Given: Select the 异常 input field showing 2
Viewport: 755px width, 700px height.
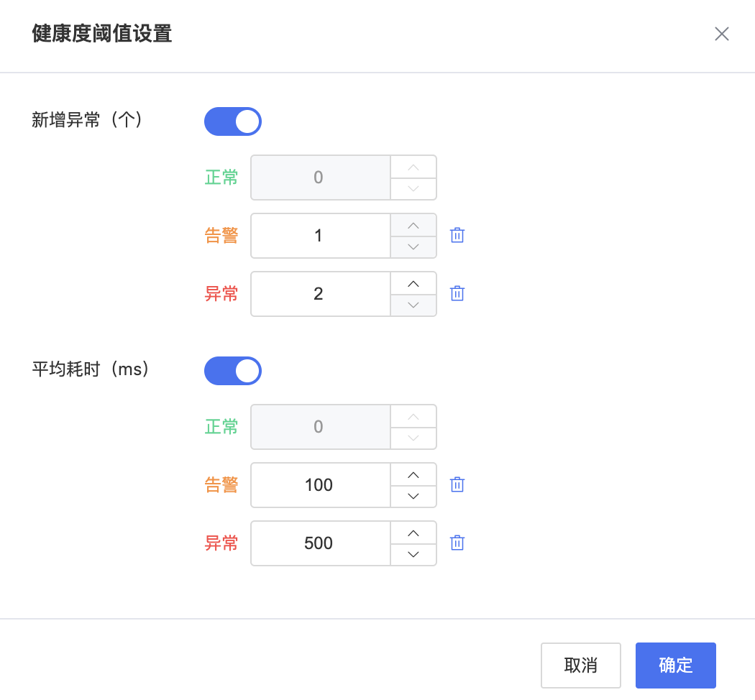Looking at the screenshot, I should (320, 294).
